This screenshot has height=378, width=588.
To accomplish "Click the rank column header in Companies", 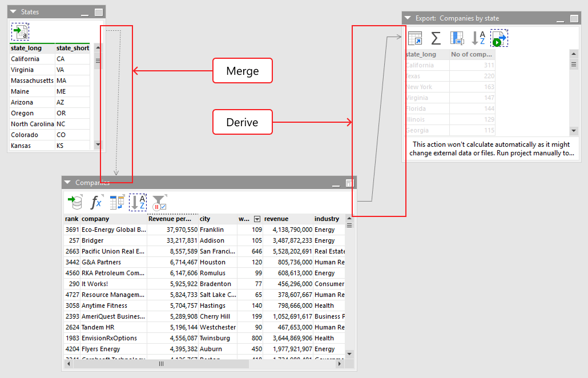I will (71, 219).
